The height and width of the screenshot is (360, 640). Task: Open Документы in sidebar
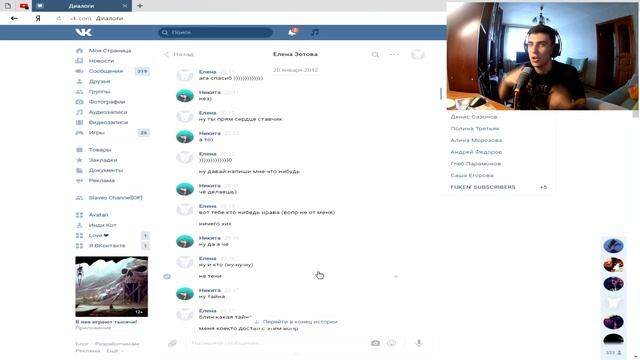click(106, 170)
